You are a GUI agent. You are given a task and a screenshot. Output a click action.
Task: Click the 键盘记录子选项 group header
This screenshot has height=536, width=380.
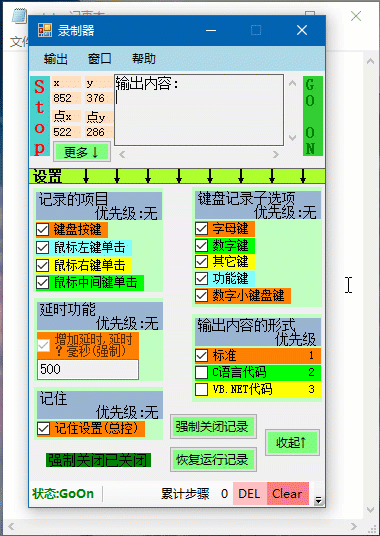point(258,205)
